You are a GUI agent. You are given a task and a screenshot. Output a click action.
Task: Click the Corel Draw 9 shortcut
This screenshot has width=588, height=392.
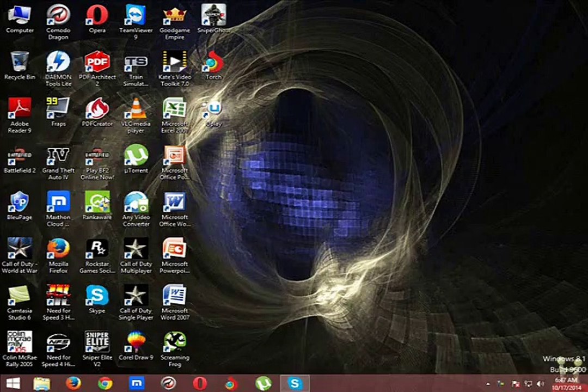pyautogui.click(x=136, y=346)
